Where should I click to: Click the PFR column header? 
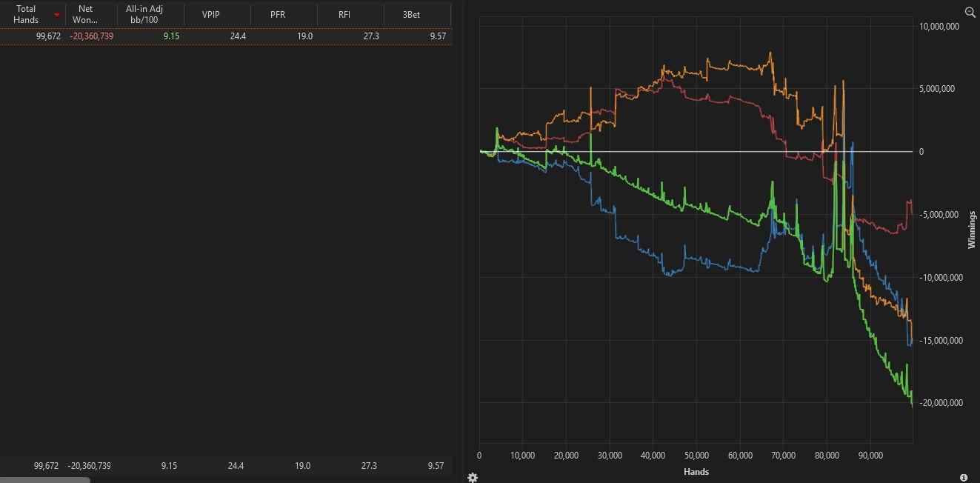click(278, 15)
